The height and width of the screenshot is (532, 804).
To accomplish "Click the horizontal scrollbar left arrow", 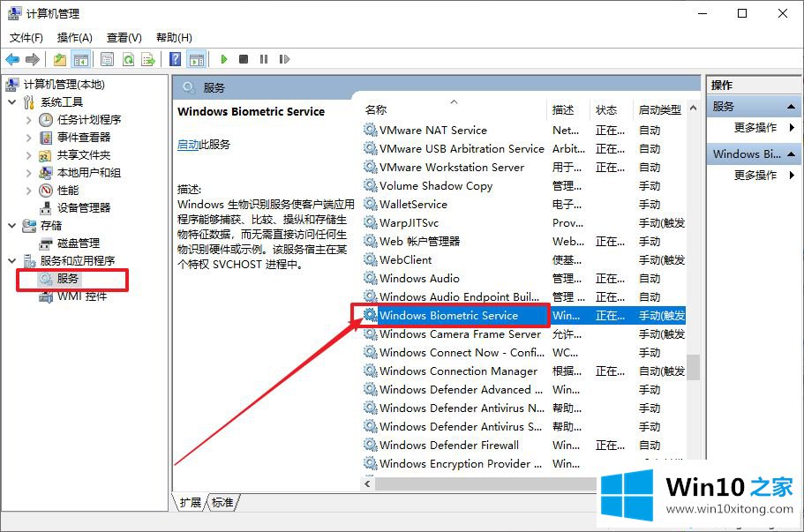I will 368,483.
